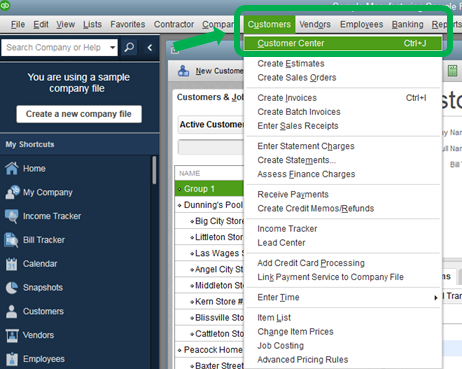The image size is (462, 369).
Task: Choose Create Invoices
Action: 287,98
